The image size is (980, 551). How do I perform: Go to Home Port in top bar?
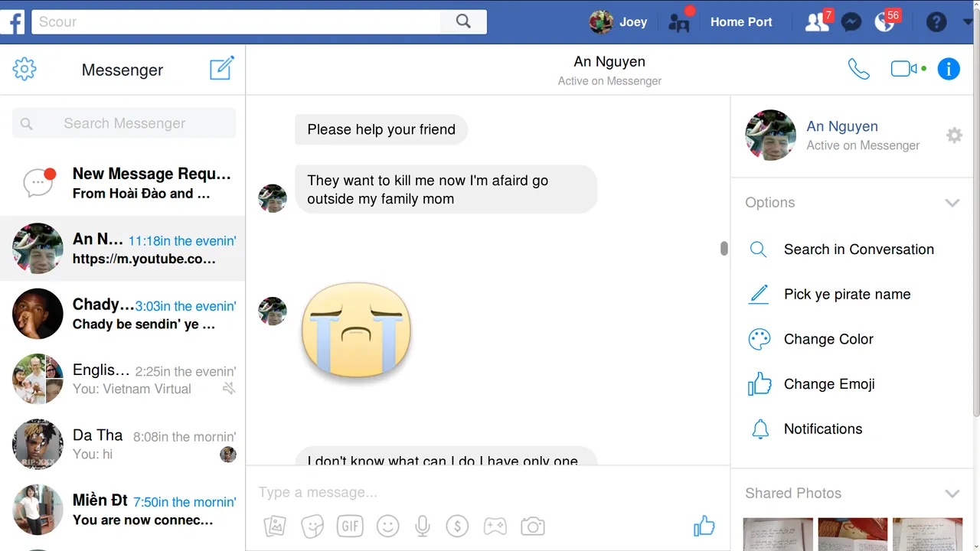pos(741,22)
